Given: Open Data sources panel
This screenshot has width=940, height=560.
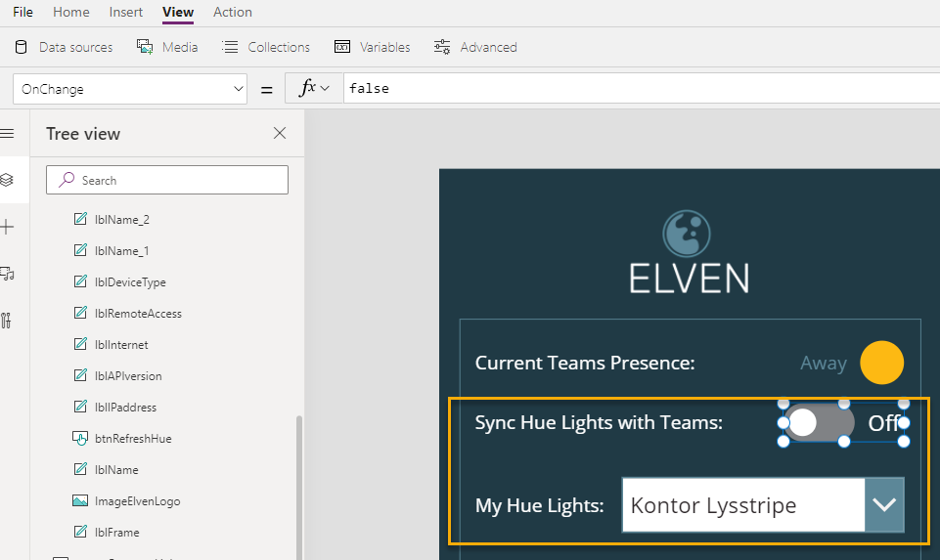Looking at the screenshot, I should pyautogui.click(x=64, y=47).
